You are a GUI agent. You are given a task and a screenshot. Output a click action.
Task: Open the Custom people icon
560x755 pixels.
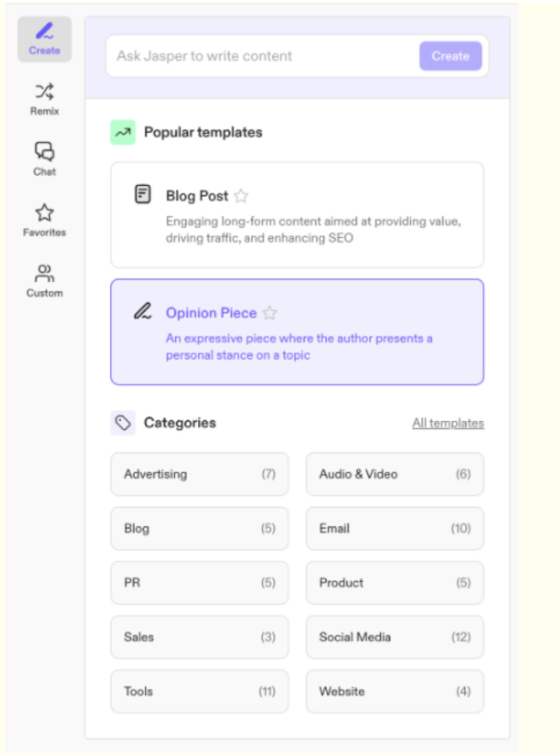[x=45, y=273]
